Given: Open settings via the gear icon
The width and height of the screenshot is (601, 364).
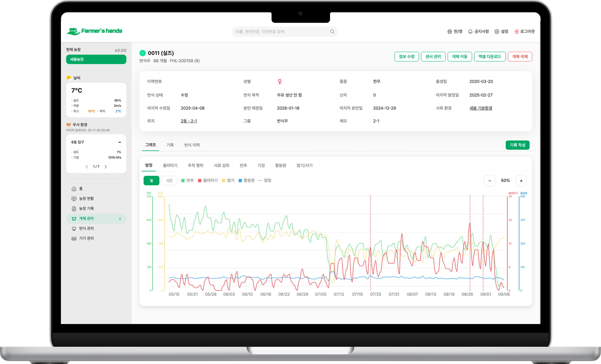Looking at the screenshot, I should tap(497, 31).
